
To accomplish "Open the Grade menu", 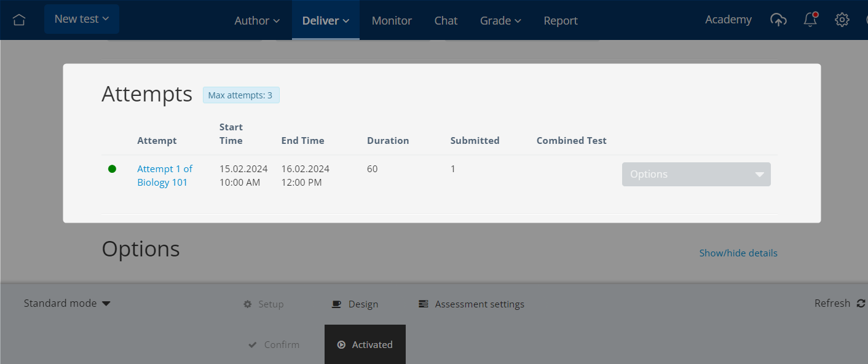I will coord(500,20).
